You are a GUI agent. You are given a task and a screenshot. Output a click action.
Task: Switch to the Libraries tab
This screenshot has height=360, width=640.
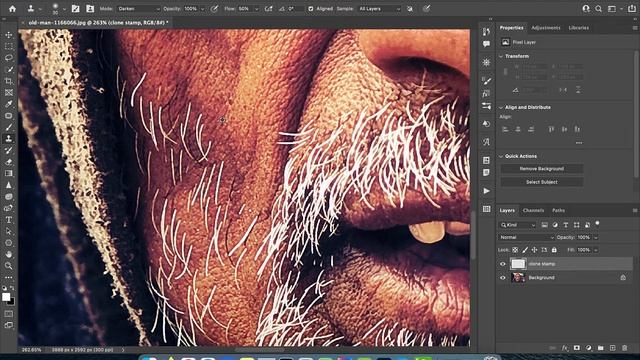[578, 28]
